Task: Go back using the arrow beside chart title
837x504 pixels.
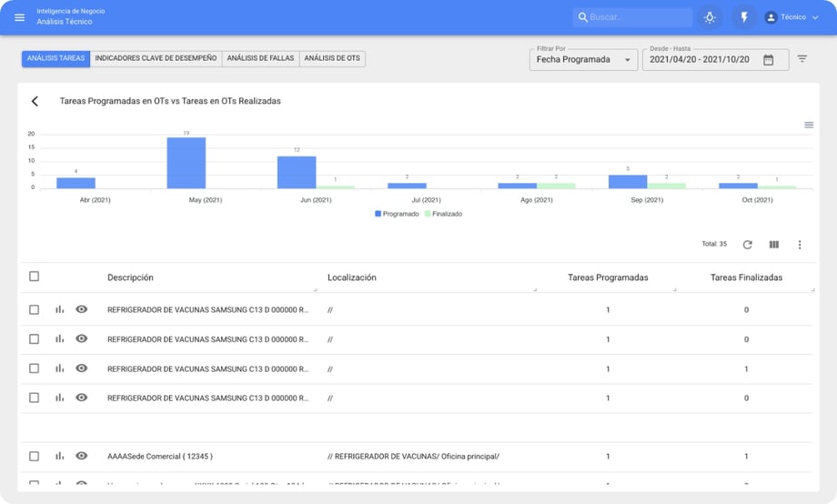Action: click(35, 101)
